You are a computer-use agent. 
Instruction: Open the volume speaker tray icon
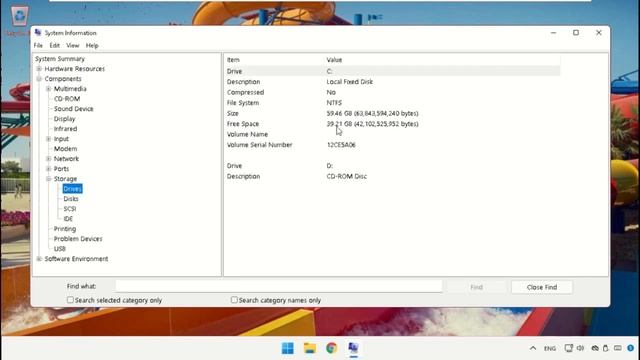[580, 348]
